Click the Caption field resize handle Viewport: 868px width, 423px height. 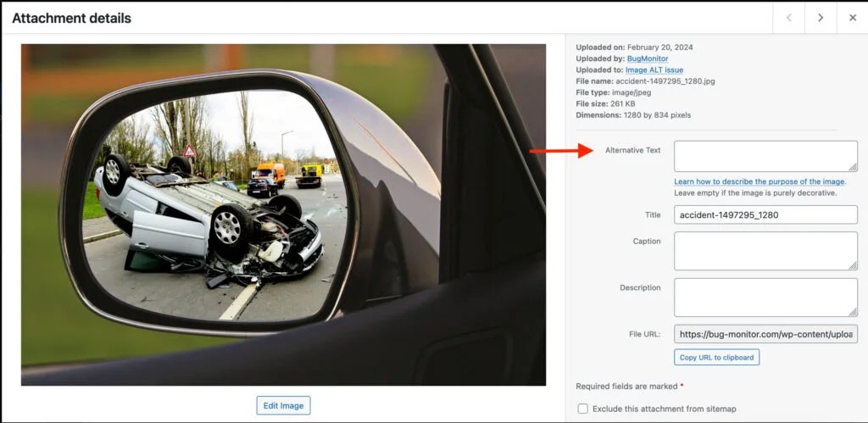pos(853,266)
